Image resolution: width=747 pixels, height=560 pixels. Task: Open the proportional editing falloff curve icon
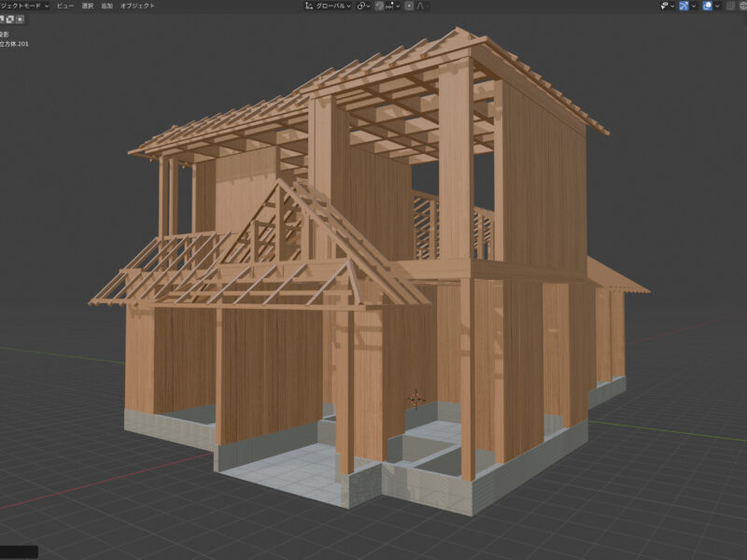(420, 6)
